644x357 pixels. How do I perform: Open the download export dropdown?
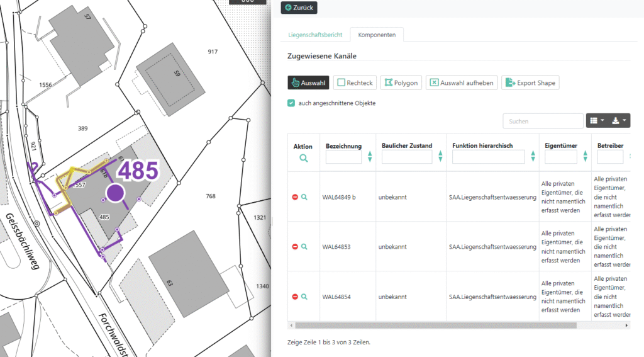point(619,120)
